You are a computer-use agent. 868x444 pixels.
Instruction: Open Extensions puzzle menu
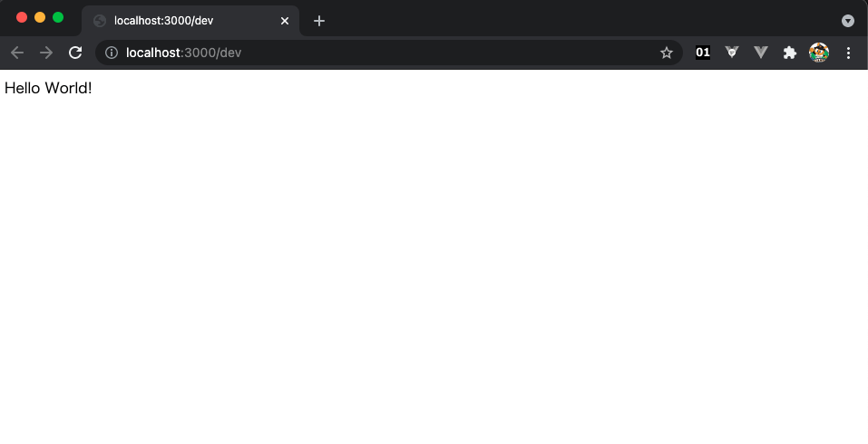click(790, 53)
